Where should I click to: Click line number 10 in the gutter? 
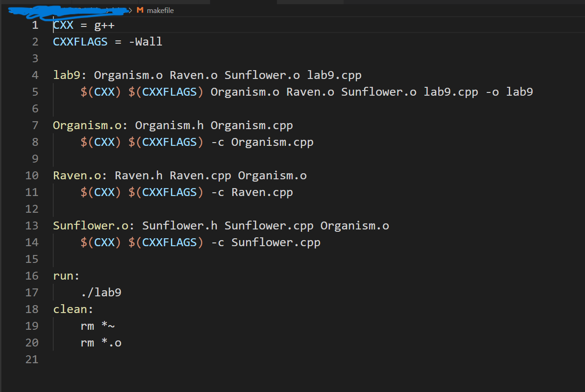[x=32, y=175]
